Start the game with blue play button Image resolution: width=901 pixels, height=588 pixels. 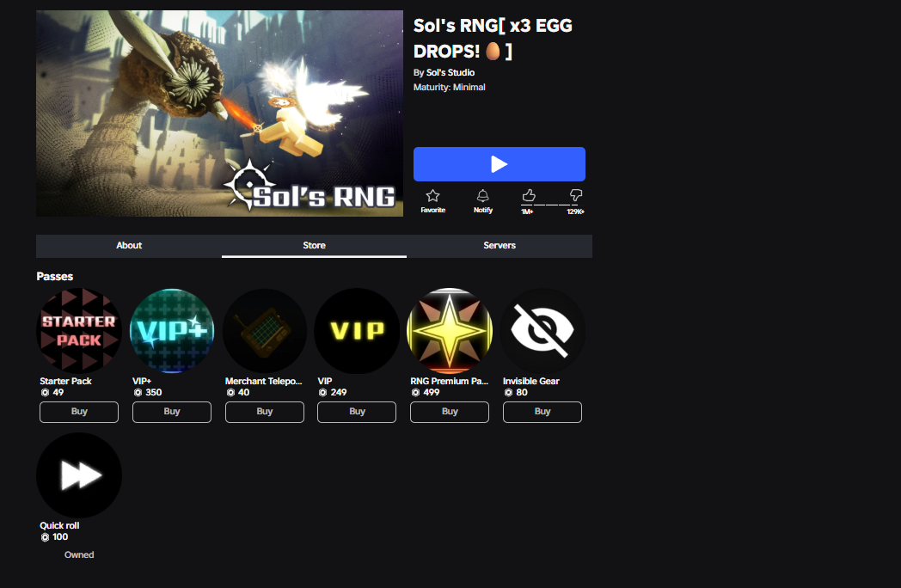(x=500, y=164)
